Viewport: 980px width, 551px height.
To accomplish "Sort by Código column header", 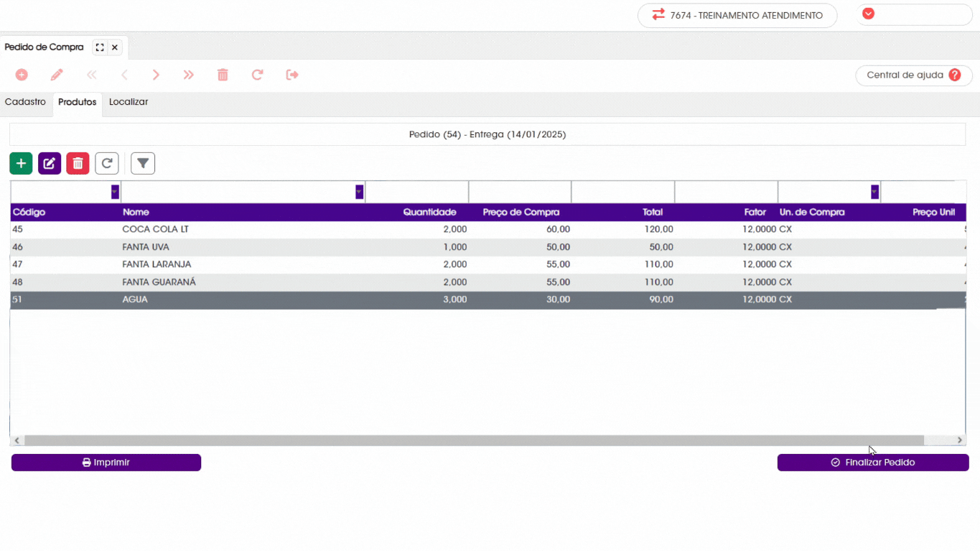I will click(x=65, y=212).
